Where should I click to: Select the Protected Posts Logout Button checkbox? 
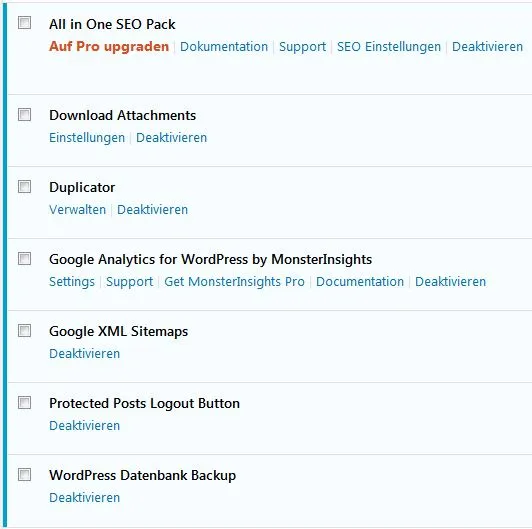[x=24, y=402]
